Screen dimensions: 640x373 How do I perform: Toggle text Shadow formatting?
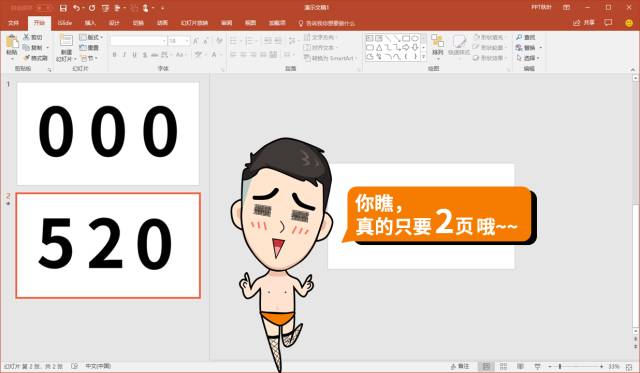144,55
